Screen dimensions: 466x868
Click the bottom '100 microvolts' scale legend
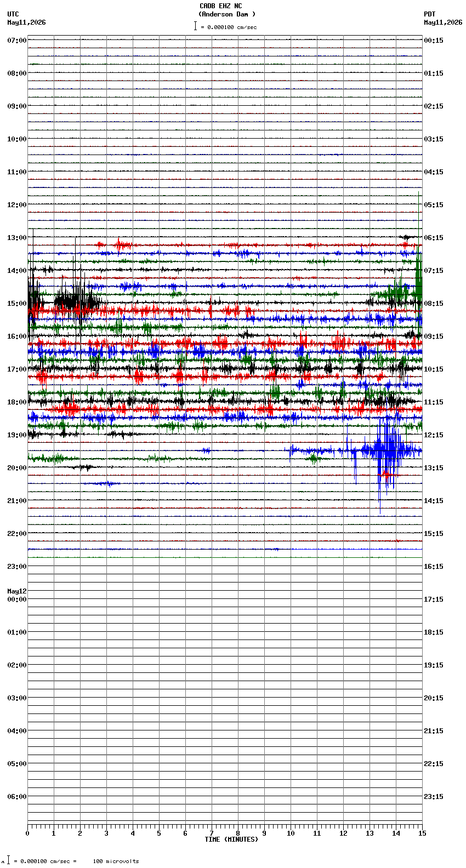click(116, 861)
